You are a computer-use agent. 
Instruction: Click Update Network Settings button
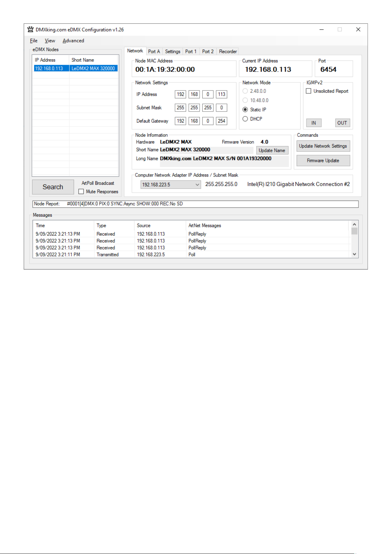tap(323, 146)
